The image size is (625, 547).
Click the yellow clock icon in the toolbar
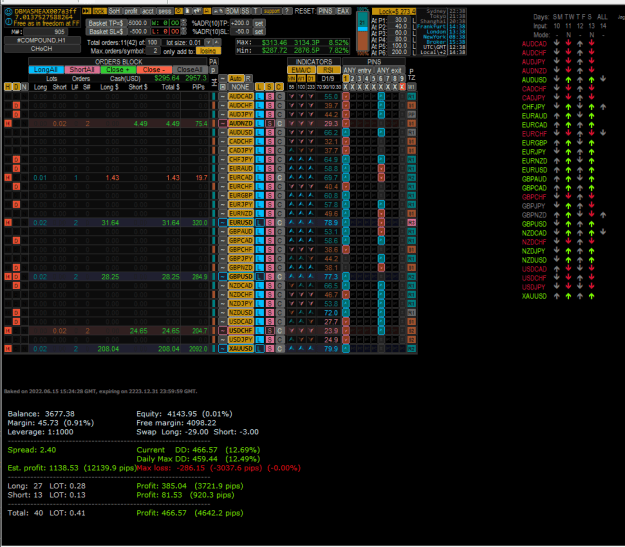click(x=179, y=11)
